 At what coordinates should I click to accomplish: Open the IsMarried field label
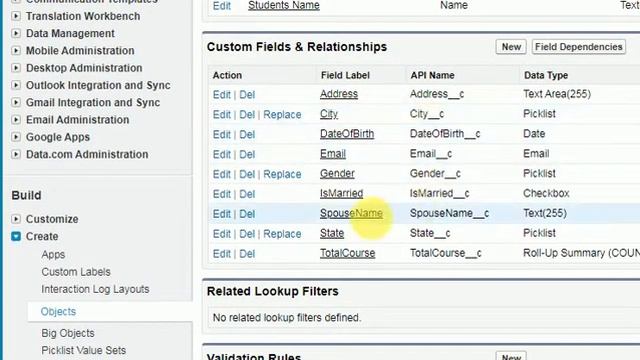tap(341, 193)
